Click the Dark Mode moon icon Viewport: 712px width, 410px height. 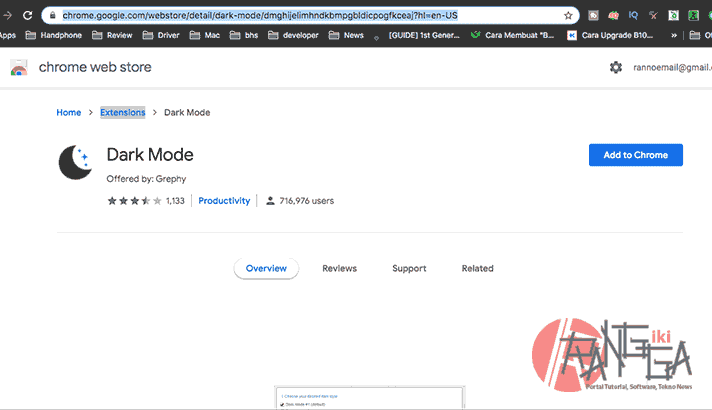point(75,162)
